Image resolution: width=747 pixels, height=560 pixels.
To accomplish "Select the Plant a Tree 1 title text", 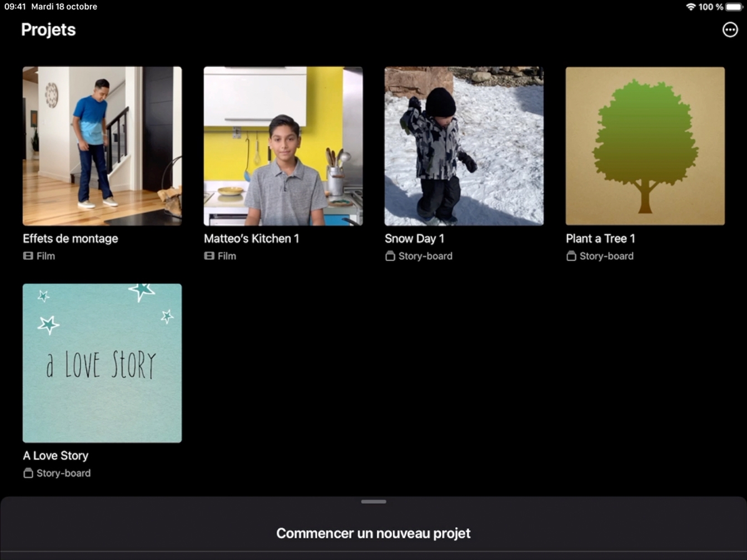I will pos(600,238).
